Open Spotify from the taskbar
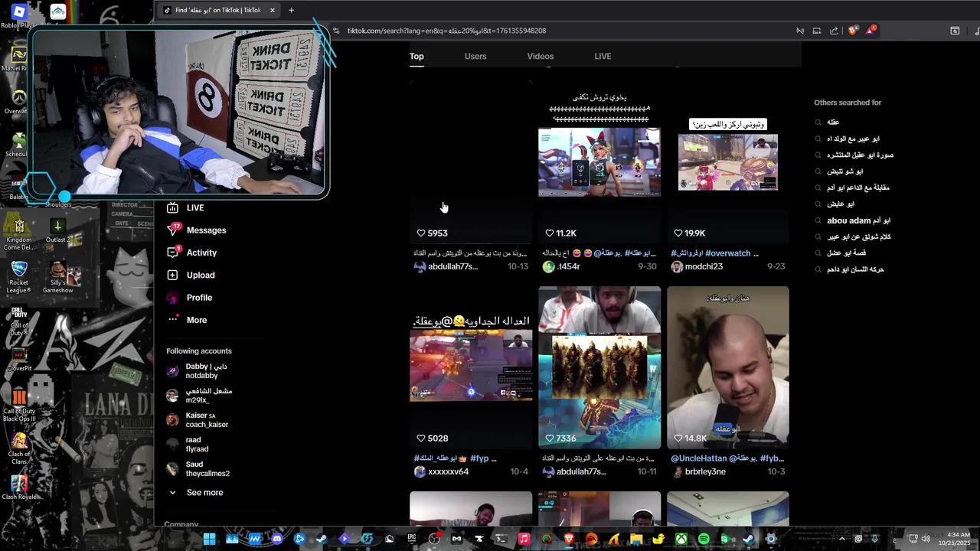980x551 pixels. tap(704, 539)
